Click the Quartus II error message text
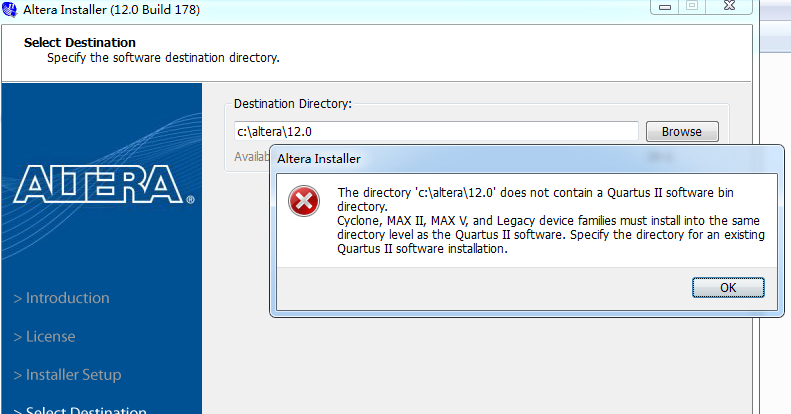The image size is (791, 414). click(551, 220)
